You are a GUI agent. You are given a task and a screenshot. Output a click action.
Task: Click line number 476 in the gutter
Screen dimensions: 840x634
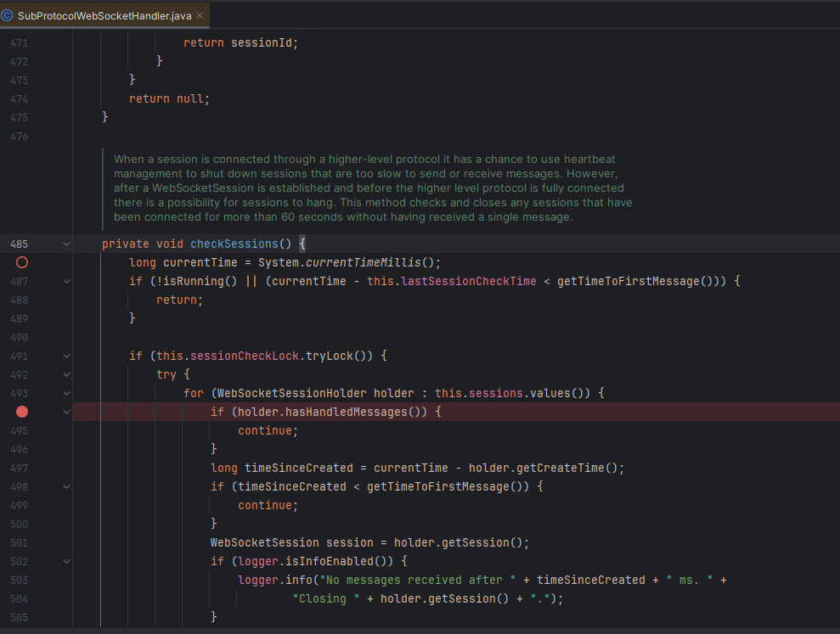(19, 137)
